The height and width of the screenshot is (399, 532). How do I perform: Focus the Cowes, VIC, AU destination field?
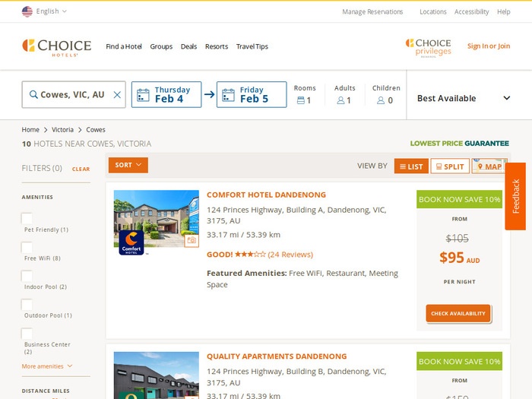tap(74, 95)
